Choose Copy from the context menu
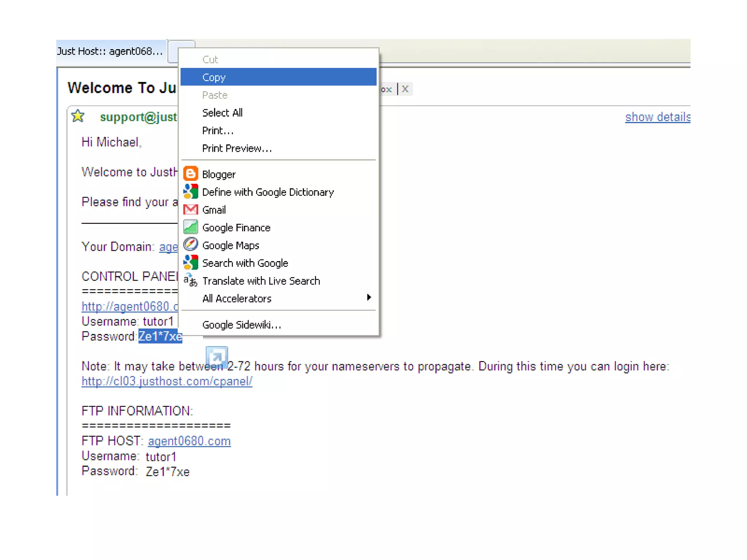This screenshot has width=747, height=560. pos(214,77)
